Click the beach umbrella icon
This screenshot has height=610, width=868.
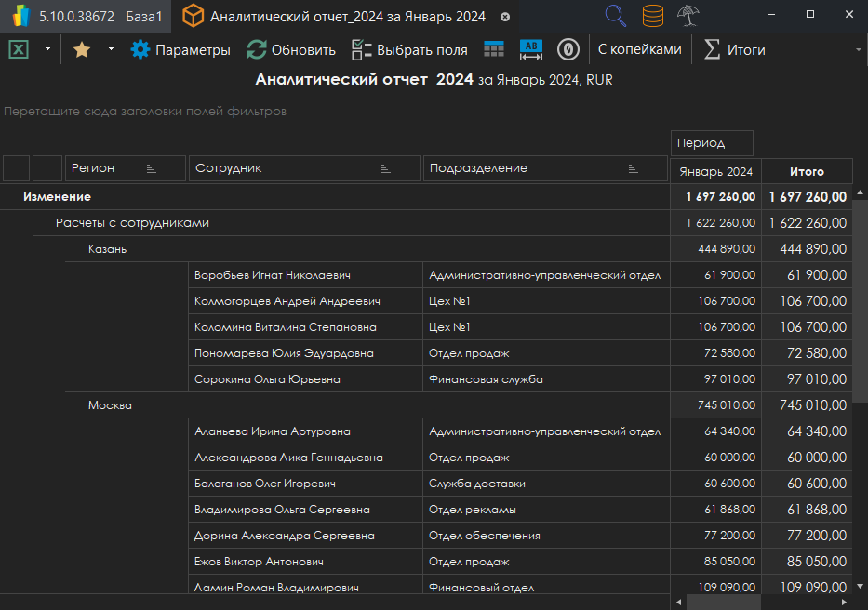pos(689,16)
